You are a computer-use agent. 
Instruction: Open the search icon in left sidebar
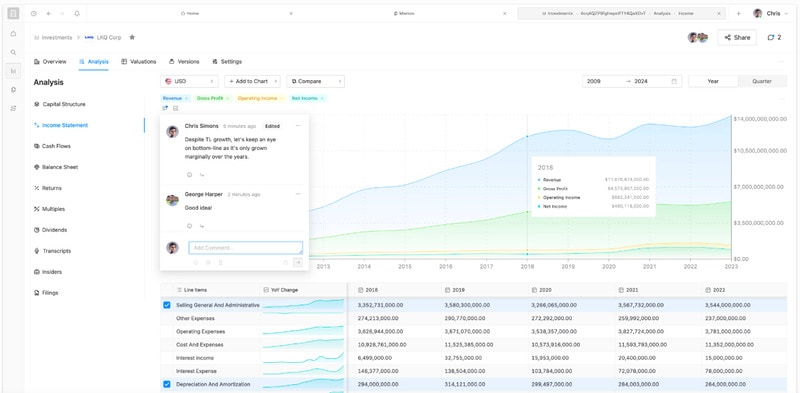[x=13, y=52]
